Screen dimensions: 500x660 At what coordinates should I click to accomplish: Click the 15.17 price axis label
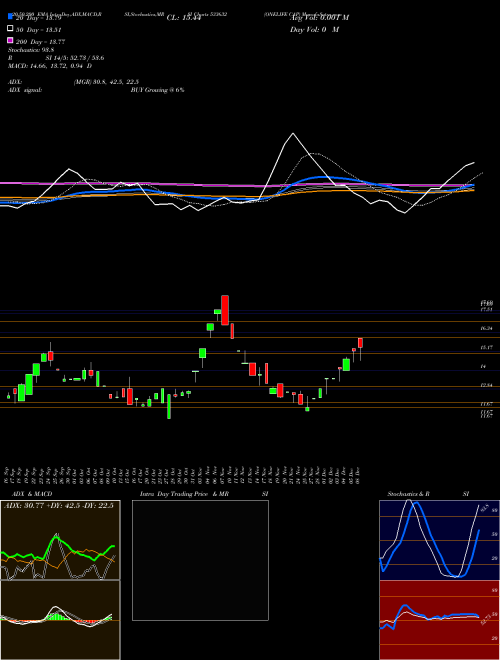tap(487, 348)
